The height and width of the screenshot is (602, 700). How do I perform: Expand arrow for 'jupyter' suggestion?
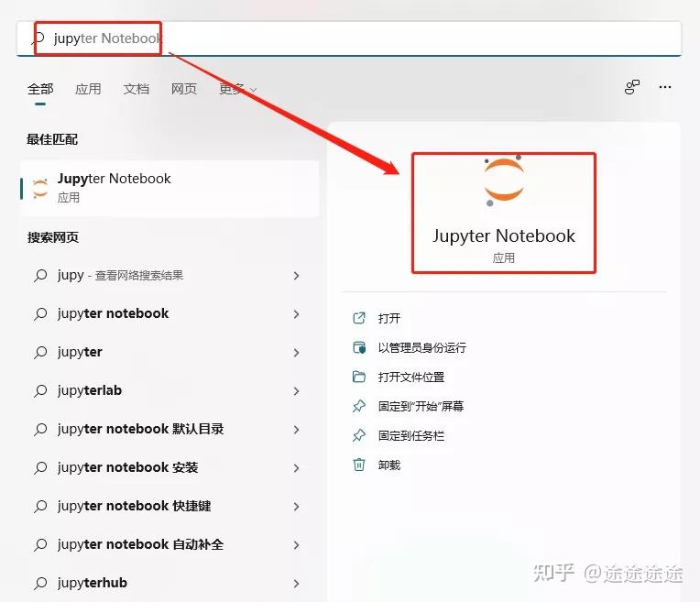(296, 353)
